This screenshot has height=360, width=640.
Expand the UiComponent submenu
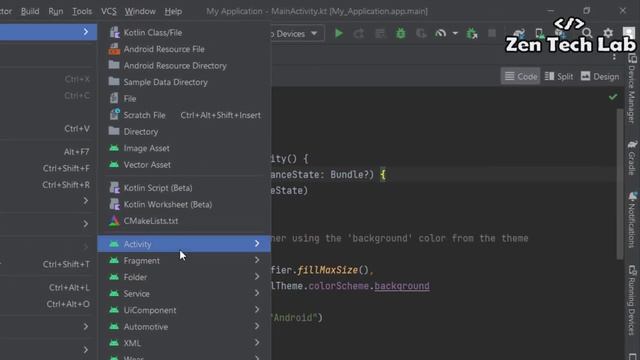184,310
